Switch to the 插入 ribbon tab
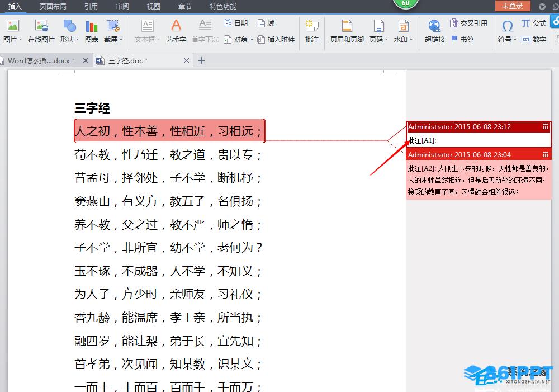Viewport: 559px width, 392px height. point(15,6)
